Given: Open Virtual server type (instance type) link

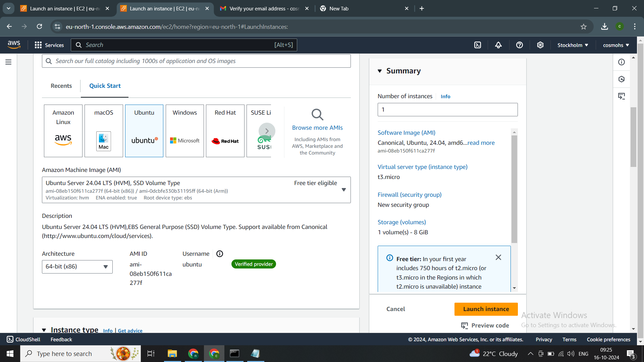Looking at the screenshot, I should [x=423, y=167].
